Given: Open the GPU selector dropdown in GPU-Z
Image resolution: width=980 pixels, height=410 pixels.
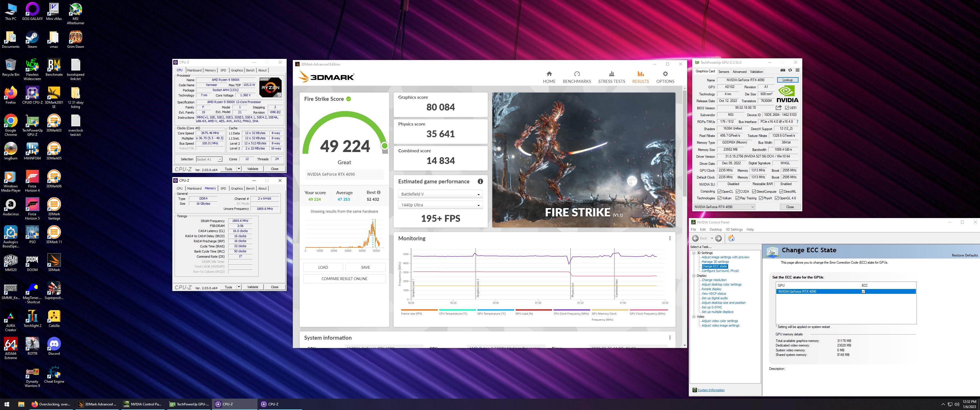Looking at the screenshot, I should [x=724, y=207].
